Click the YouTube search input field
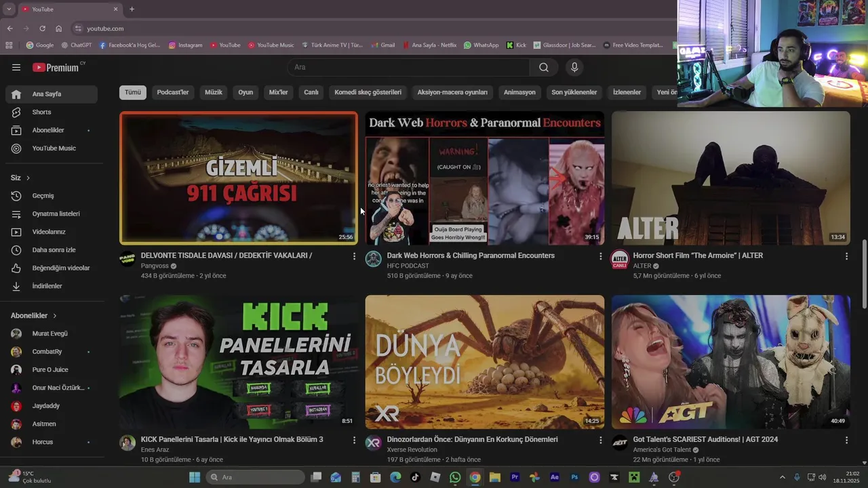The height and width of the screenshot is (488, 868). point(409,67)
